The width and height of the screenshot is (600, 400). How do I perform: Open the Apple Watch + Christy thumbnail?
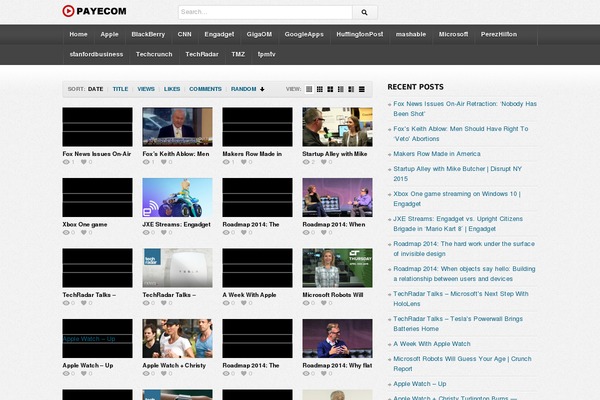coord(178,338)
